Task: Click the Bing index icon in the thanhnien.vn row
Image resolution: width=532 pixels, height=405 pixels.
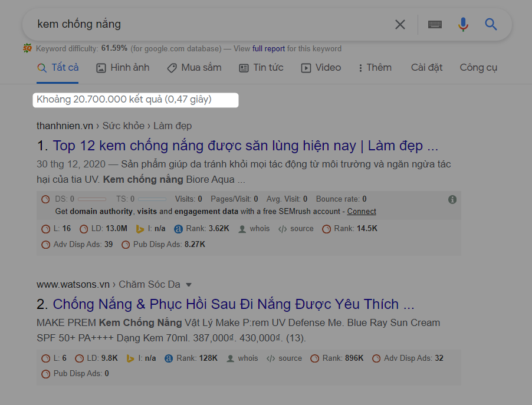Action: (x=140, y=229)
